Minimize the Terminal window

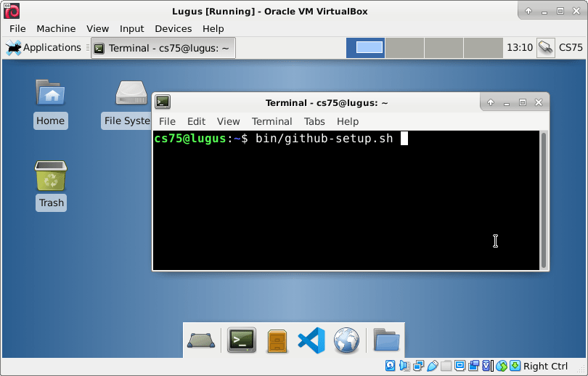(507, 102)
